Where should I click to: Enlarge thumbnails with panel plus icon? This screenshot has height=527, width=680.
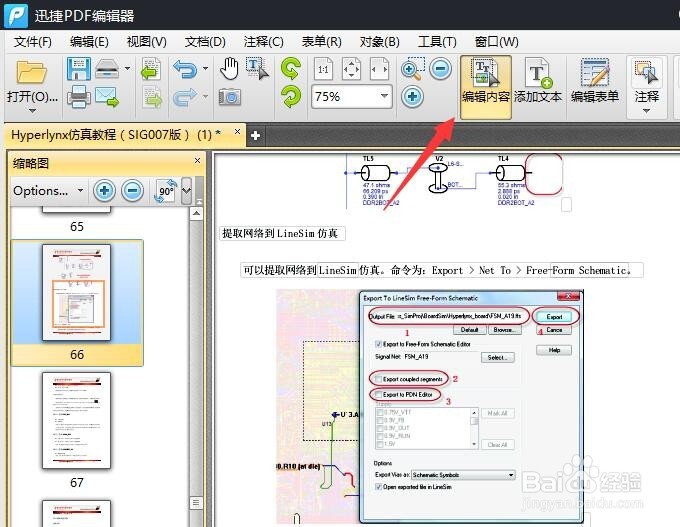coord(104,190)
